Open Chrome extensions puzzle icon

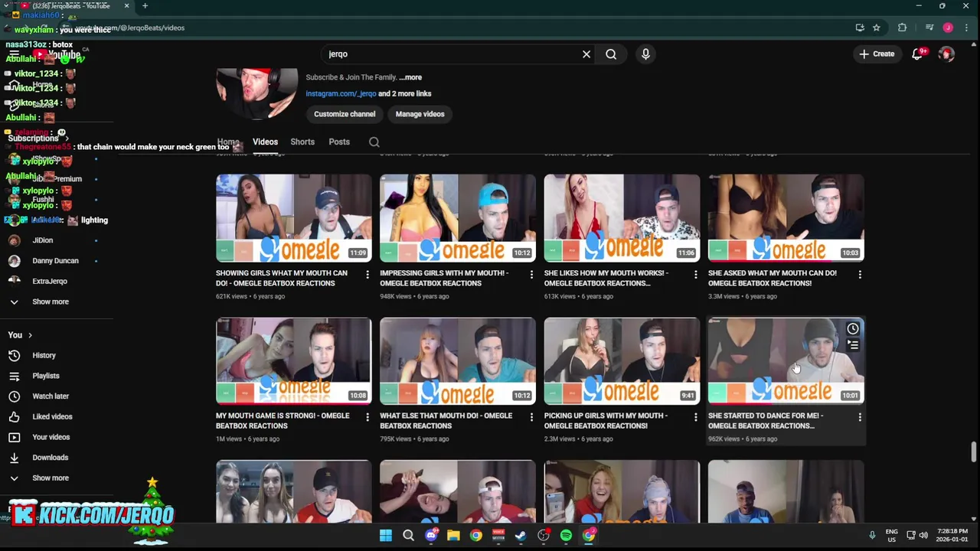902,28
